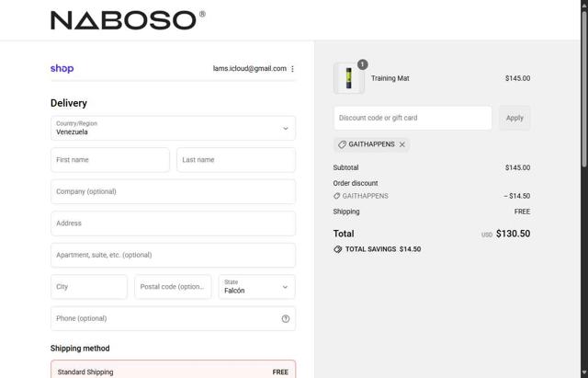Click the Postal code field
Viewport: 588px width, 378px height.
click(173, 287)
